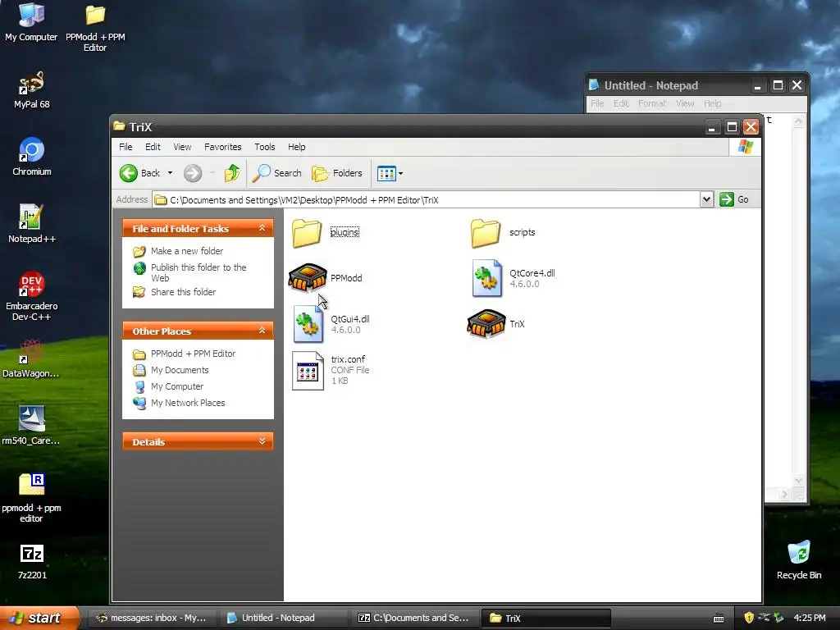Open the Edit menu in TriX window
Image resolution: width=840 pixels, height=630 pixels.
pos(153,147)
